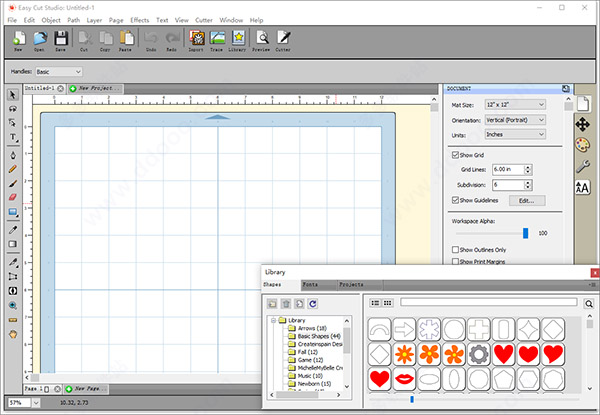The image size is (600, 415).
Task: Open the File menu
Action: coord(12,20)
